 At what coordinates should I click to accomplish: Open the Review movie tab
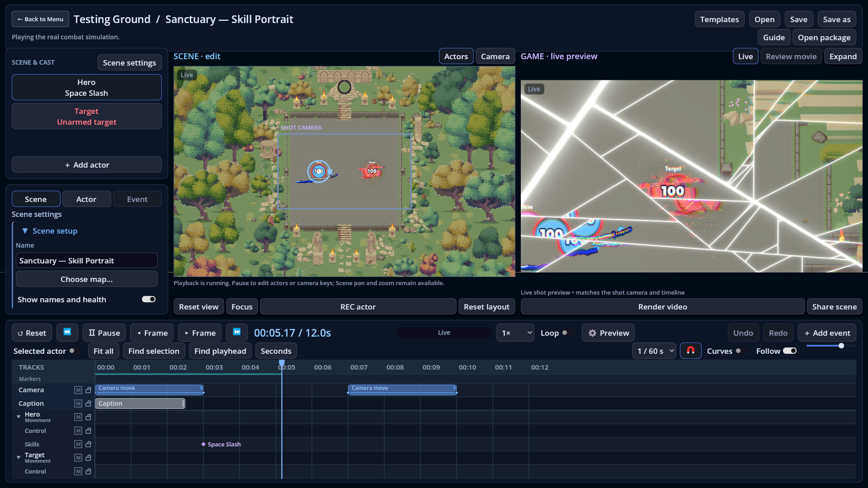[x=791, y=56]
